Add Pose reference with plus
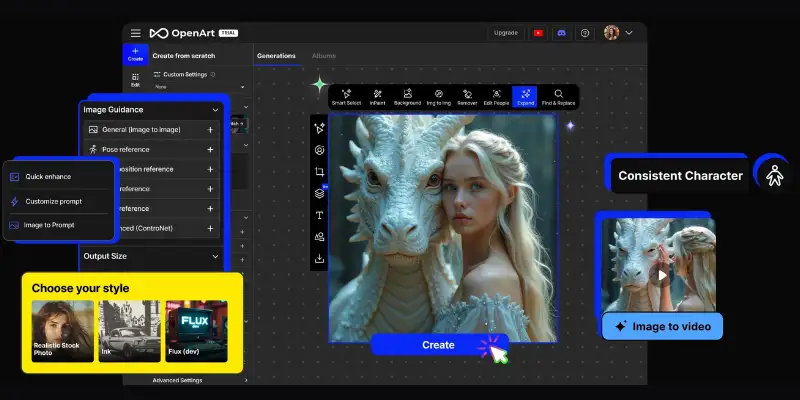800x400 pixels. click(210, 149)
